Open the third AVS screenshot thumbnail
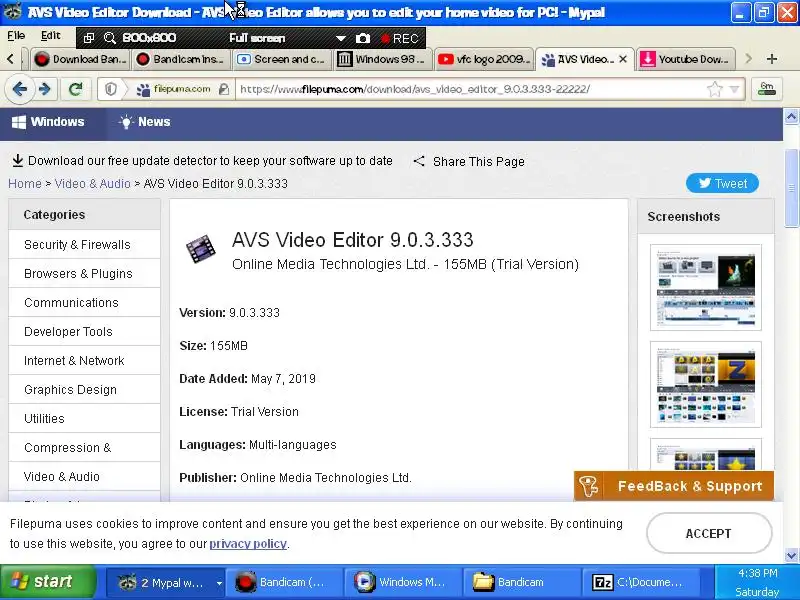The height and width of the screenshot is (600, 800). (706, 455)
